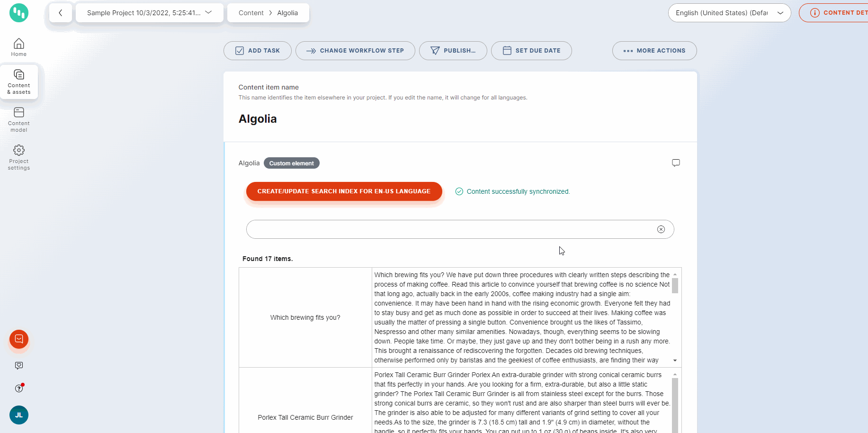Open Content Details panel button

(833, 13)
